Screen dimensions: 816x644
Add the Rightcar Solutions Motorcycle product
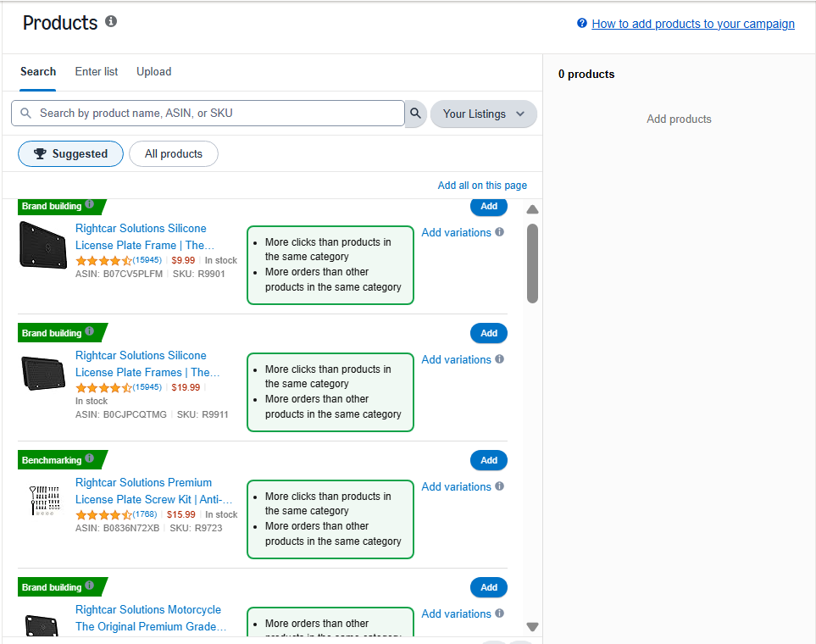pos(489,587)
